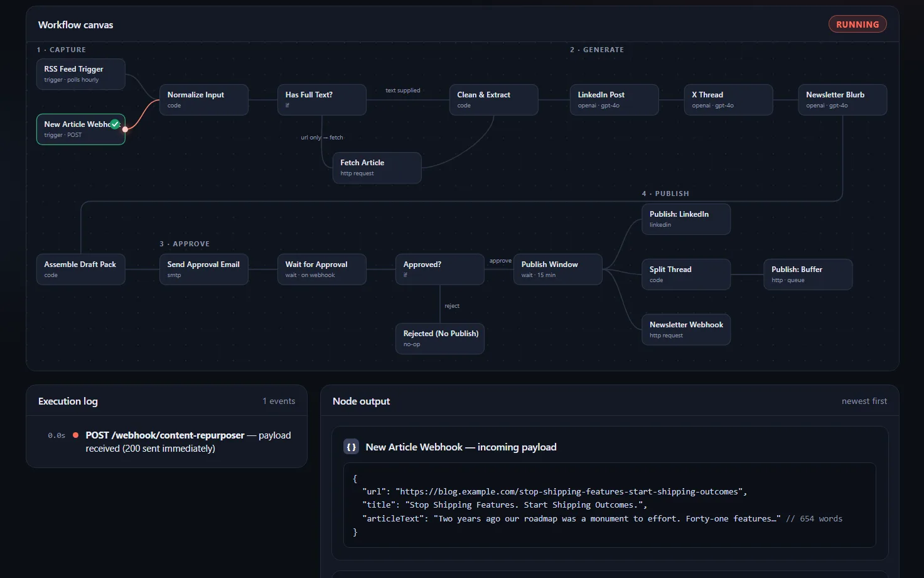Image resolution: width=924 pixels, height=578 pixels.
Task: Open the Approved? node
Action: (x=440, y=270)
